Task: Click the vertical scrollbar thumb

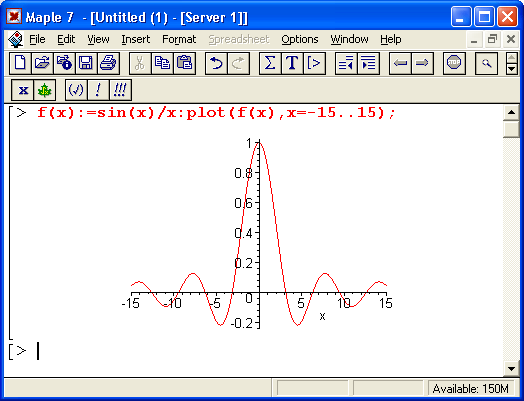Action: pos(511,129)
